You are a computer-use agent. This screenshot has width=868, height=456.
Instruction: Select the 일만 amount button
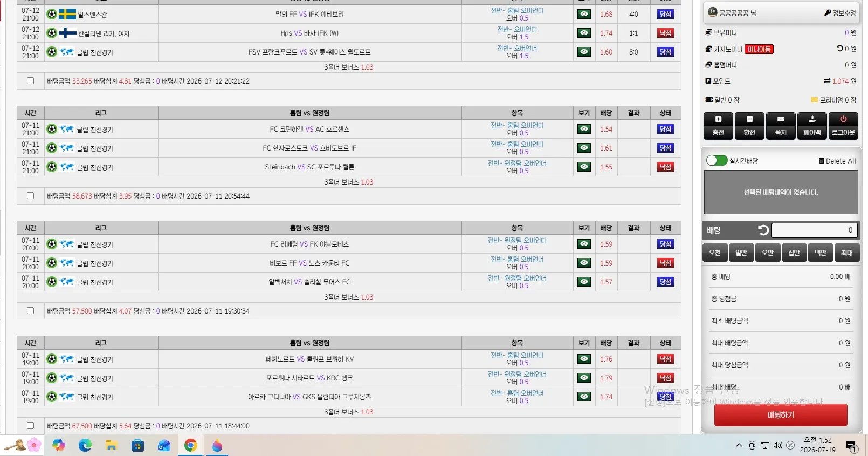point(741,253)
